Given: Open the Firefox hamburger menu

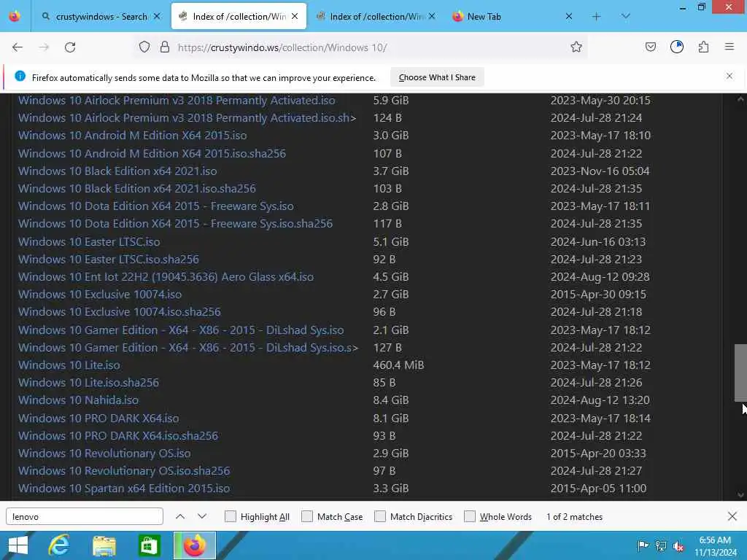Looking at the screenshot, I should (729, 47).
